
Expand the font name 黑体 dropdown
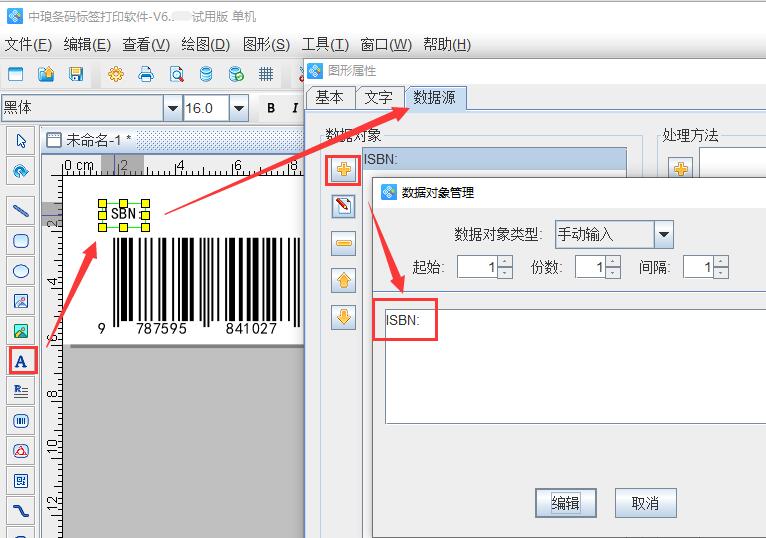click(173, 108)
